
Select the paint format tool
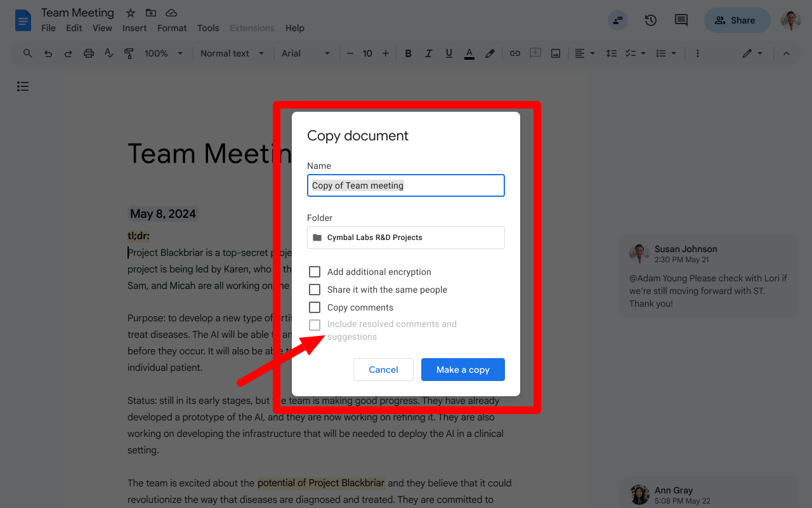tap(129, 53)
